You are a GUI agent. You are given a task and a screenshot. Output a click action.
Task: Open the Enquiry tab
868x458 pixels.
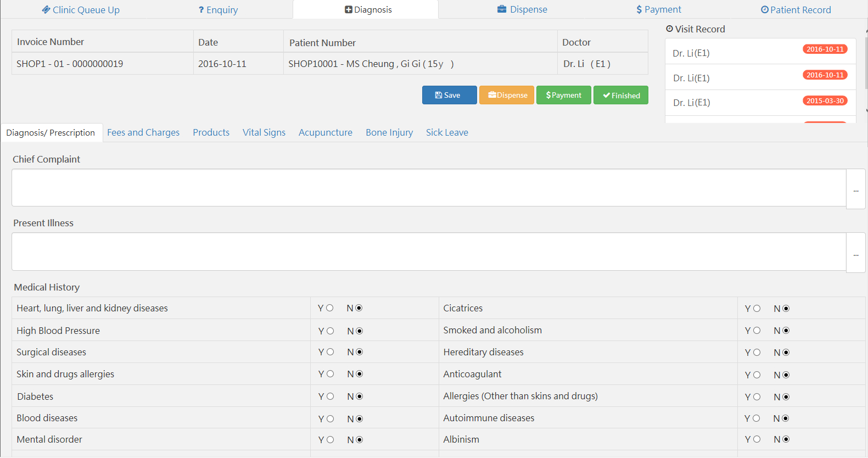[218, 10]
